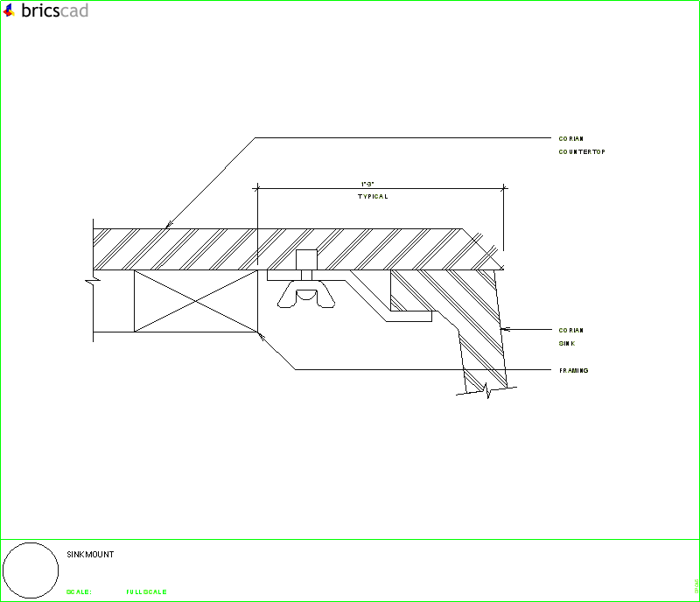
Task: Click the 1'-3" dimension text
Action: pos(368,184)
